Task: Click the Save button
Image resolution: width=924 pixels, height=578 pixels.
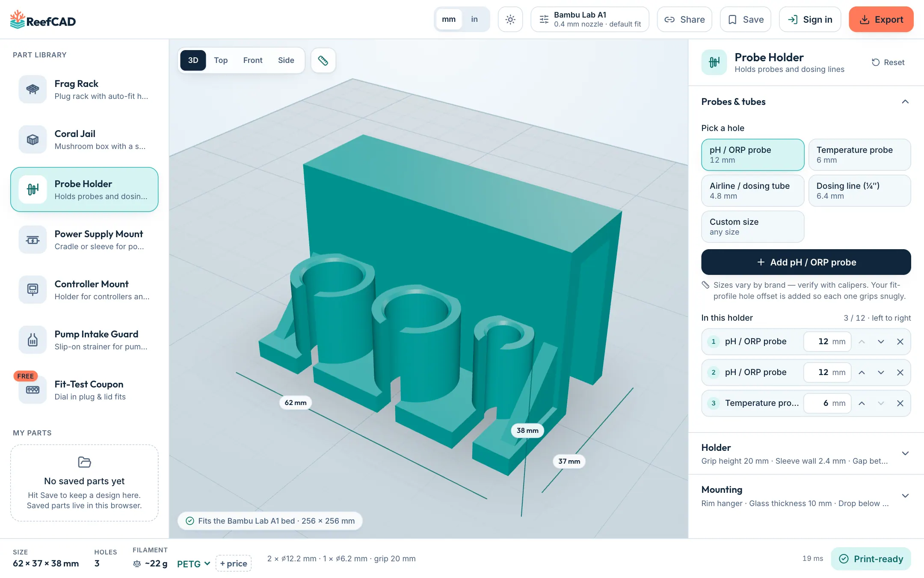Action: pos(746,19)
